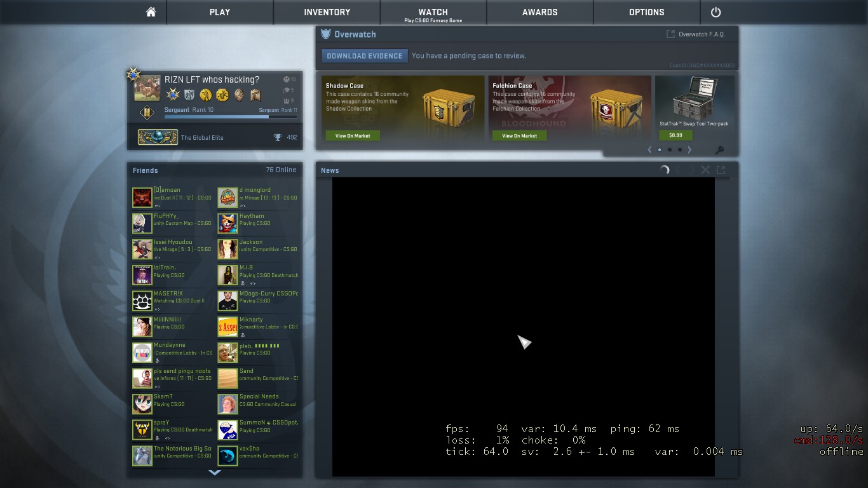Viewport: 868px width, 488px height.
Task: Open the OPTIONS menu
Action: pos(647,12)
